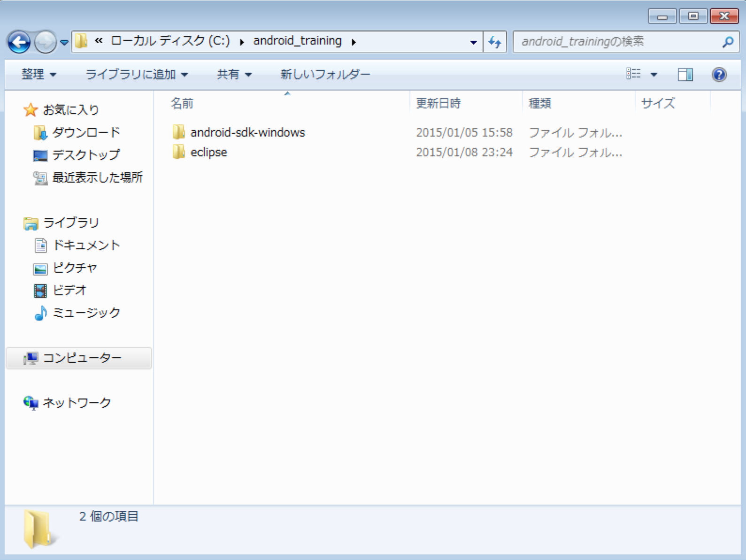The width and height of the screenshot is (746, 560).
Task: Open the recent pages dropdown arrow
Action: click(64, 43)
